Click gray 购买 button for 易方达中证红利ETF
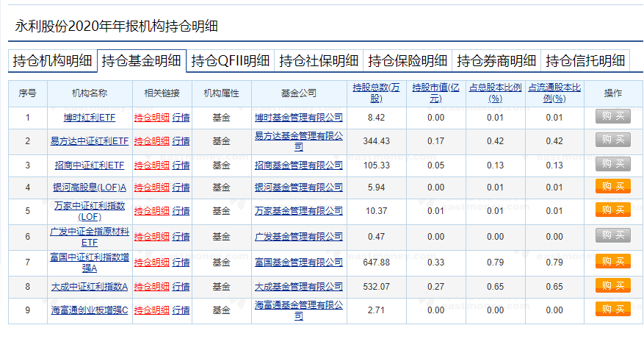The image size is (644, 339). tap(612, 140)
